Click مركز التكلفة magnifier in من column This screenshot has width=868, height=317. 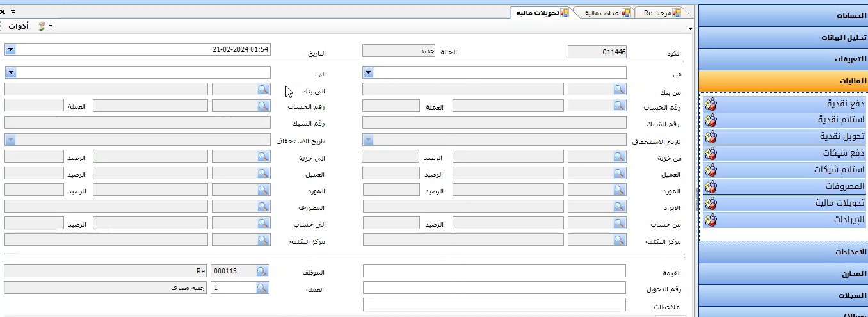click(619, 240)
